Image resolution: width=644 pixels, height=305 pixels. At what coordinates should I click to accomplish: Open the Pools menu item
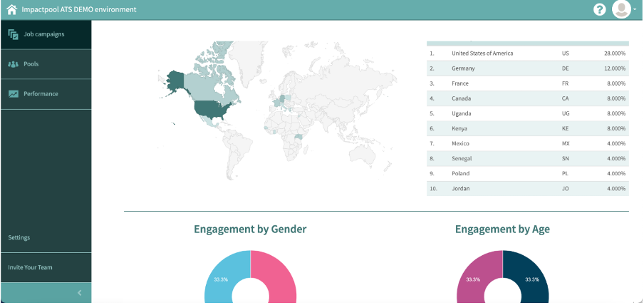(x=46, y=64)
